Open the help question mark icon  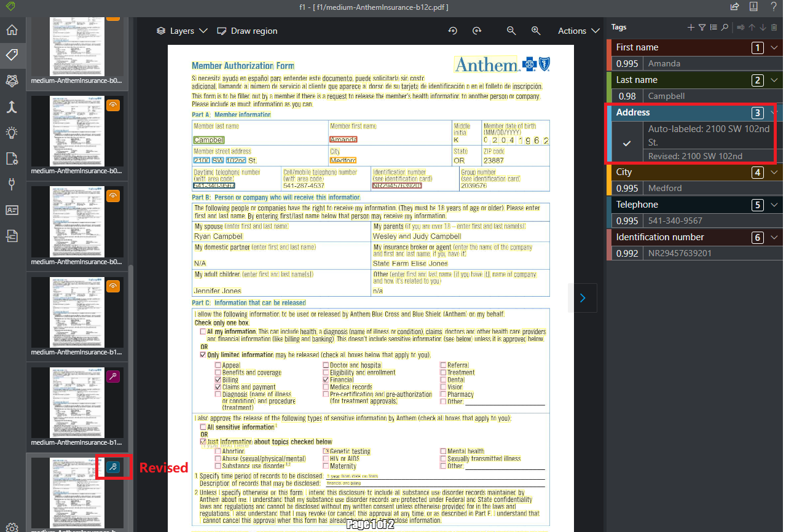774,7
